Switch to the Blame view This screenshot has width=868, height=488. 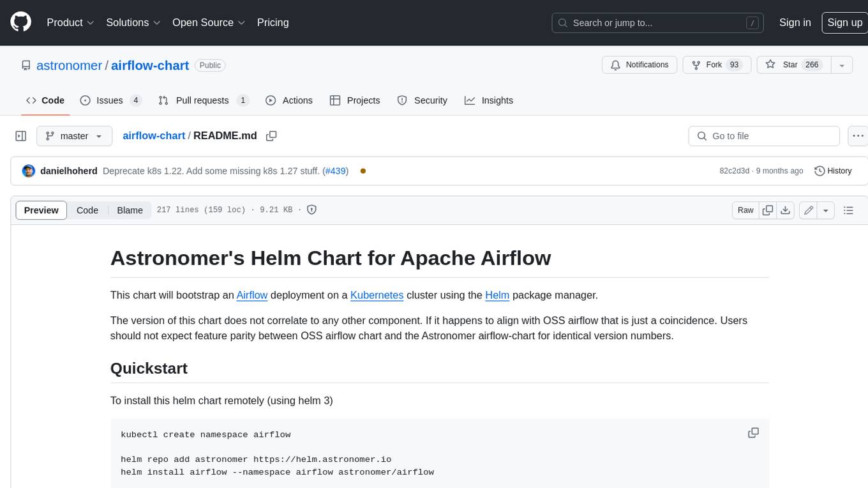pos(130,210)
